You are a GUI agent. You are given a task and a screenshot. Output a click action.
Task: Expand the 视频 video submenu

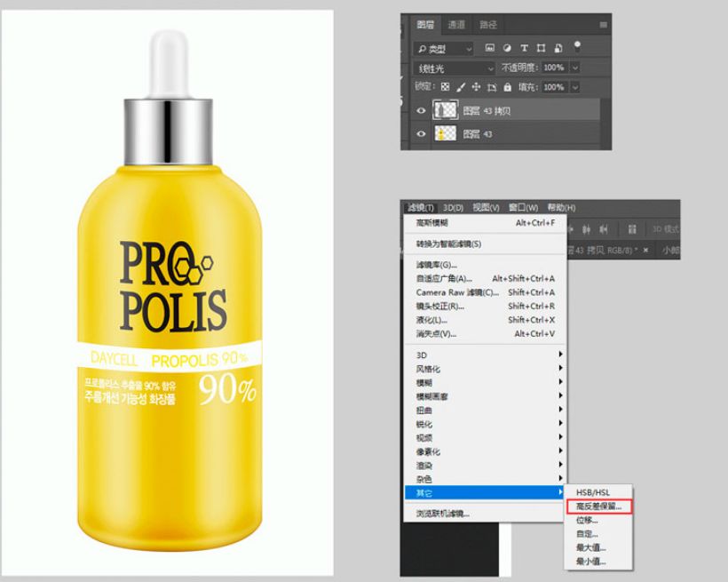coord(485,438)
